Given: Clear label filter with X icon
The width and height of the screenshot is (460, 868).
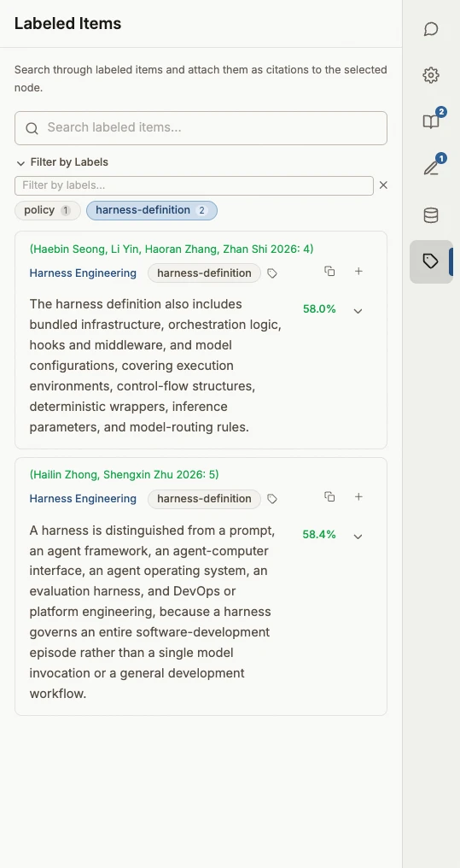Looking at the screenshot, I should click(x=383, y=185).
